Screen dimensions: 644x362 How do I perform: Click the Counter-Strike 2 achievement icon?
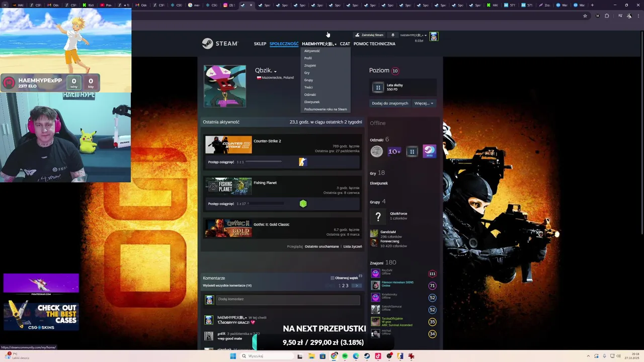pyautogui.click(x=303, y=162)
